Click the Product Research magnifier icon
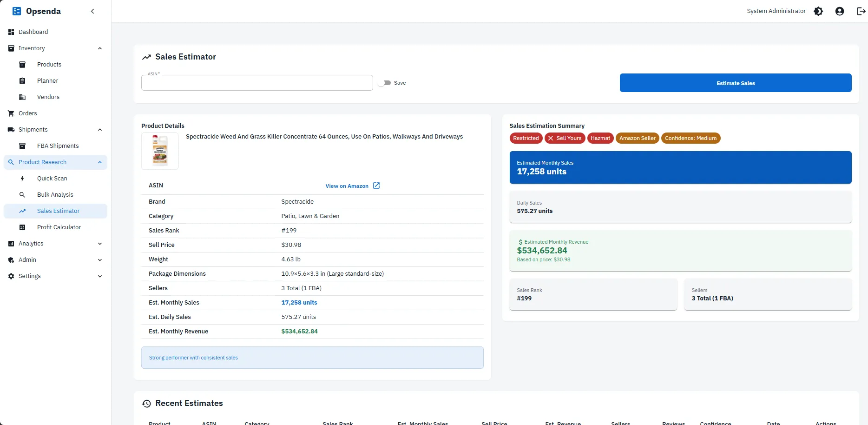This screenshot has height=425, width=868. click(x=11, y=162)
